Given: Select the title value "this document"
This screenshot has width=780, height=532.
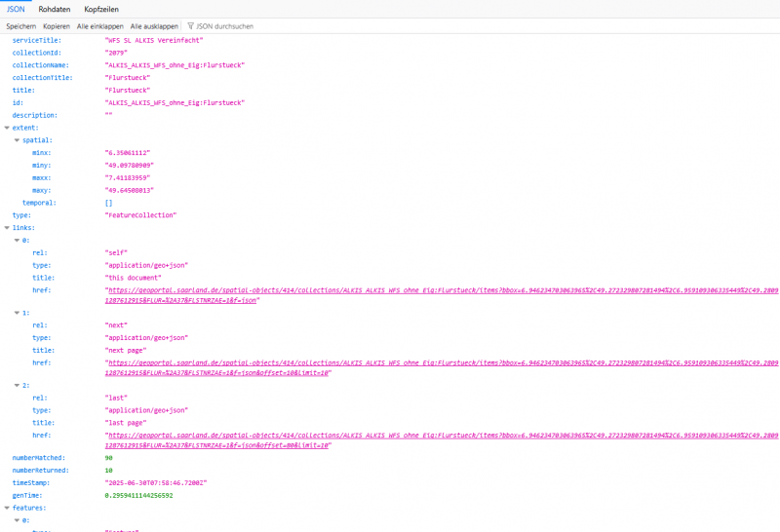Looking at the screenshot, I should coord(133,278).
